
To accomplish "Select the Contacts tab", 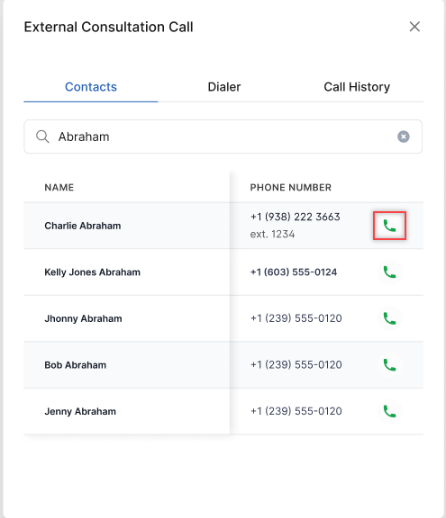I will point(91,87).
